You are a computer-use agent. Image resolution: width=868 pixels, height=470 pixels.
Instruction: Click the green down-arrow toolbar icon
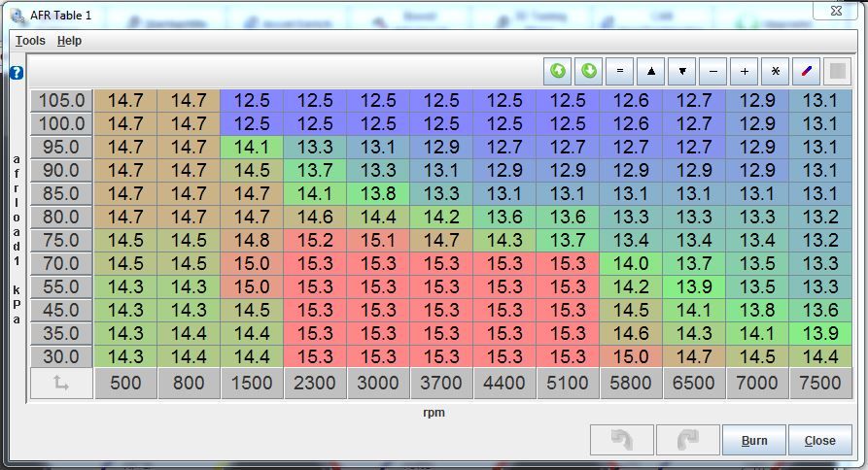[x=589, y=71]
